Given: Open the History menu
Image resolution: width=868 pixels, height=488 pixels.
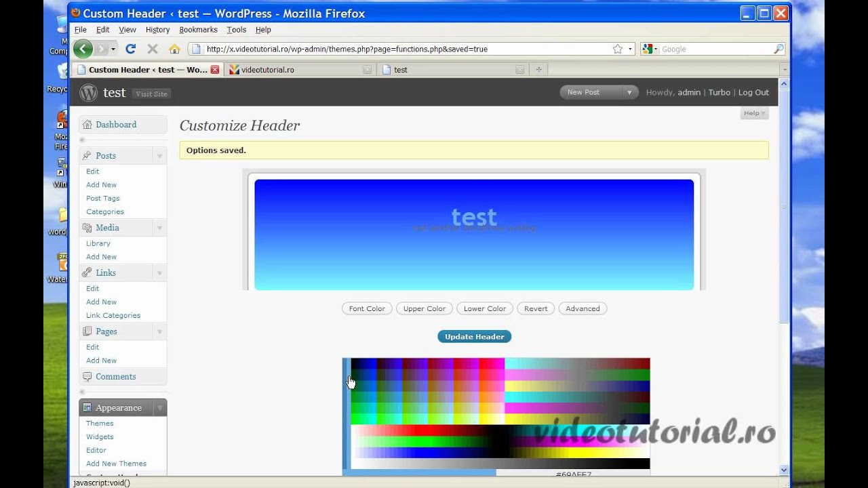Looking at the screenshot, I should [157, 30].
